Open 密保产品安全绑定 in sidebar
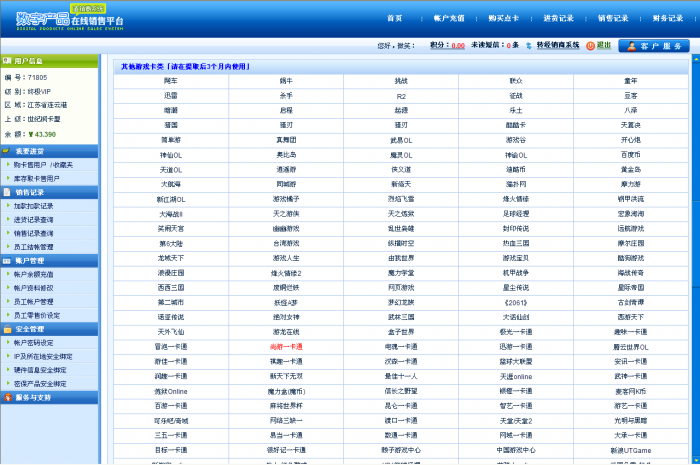The height and width of the screenshot is (465, 700). click(40, 384)
